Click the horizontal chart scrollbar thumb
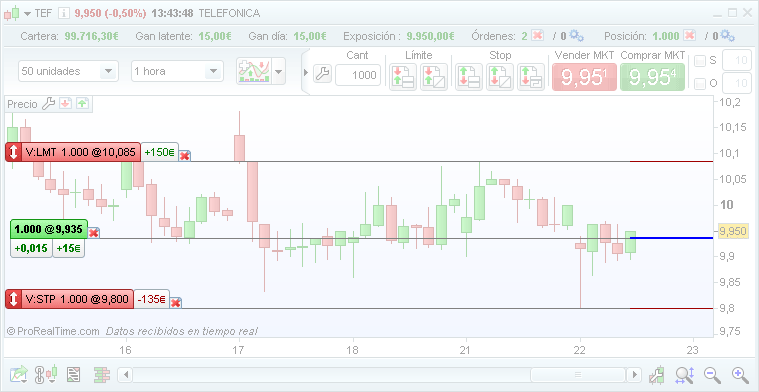This screenshot has height=392, width=759. pyautogui.click(x=577, y=375)
